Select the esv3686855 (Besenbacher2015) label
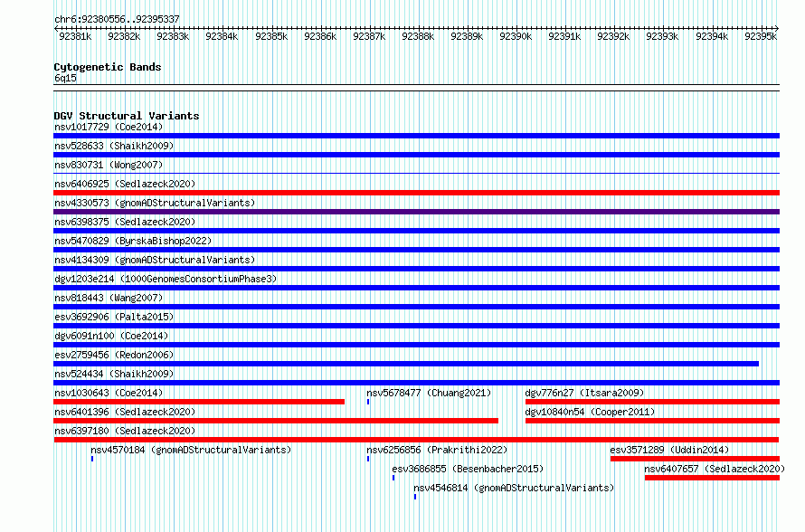The image size is (805, 532). coord(468,469)
